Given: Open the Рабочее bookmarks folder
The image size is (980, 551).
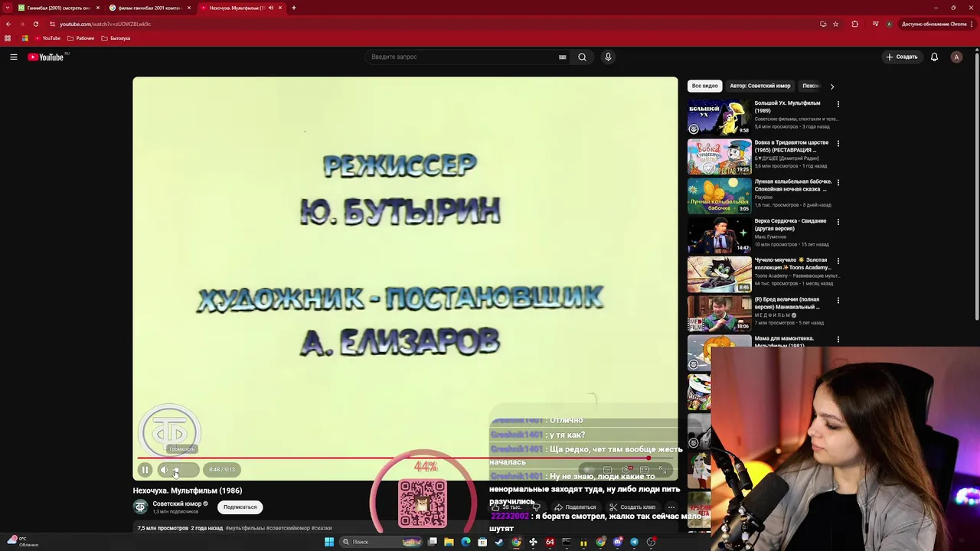Looking at the screenshot, I should point(81,38).
